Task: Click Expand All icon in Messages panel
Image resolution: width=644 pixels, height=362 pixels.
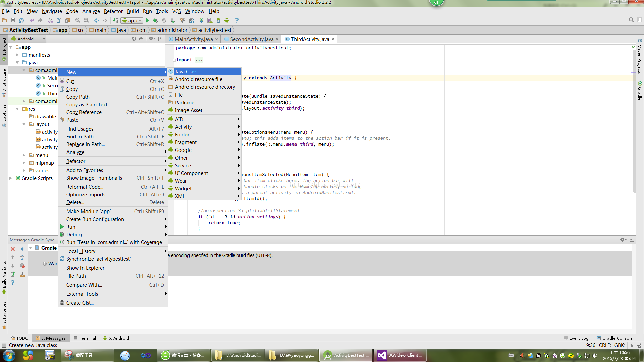Action: [x=22, y=249]
